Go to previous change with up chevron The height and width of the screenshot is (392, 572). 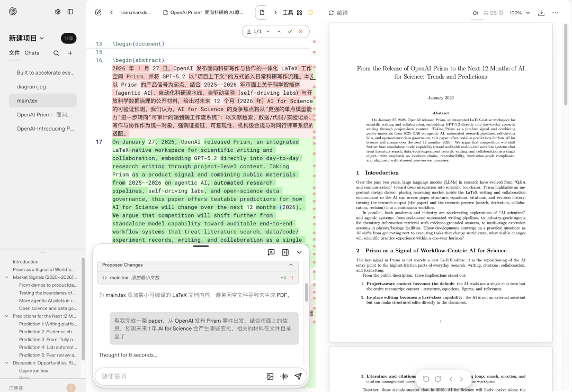(x=279, y=31)
